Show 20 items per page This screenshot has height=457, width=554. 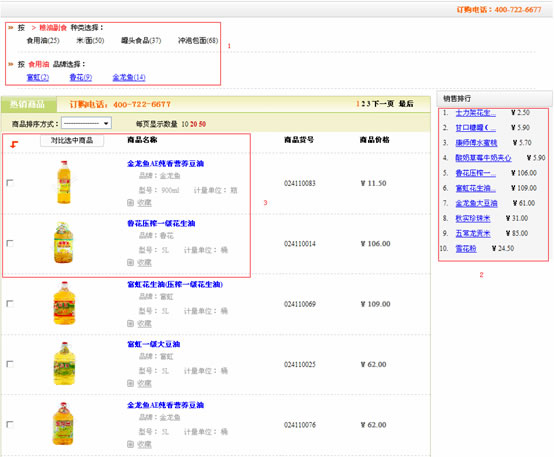click(193, 124)
